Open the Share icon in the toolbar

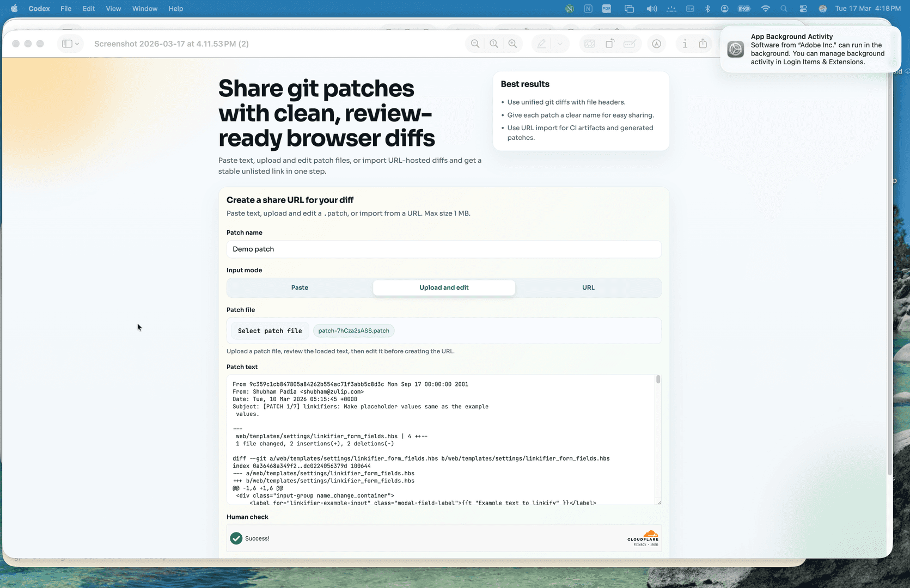(703, 44)
